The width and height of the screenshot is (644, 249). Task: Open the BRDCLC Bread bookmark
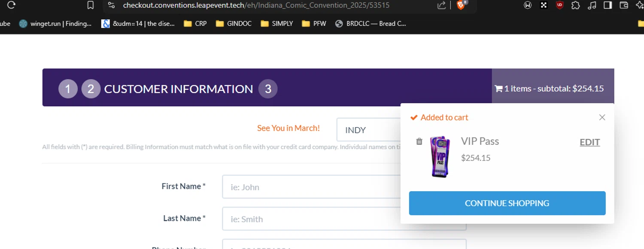tap(371, 24)
